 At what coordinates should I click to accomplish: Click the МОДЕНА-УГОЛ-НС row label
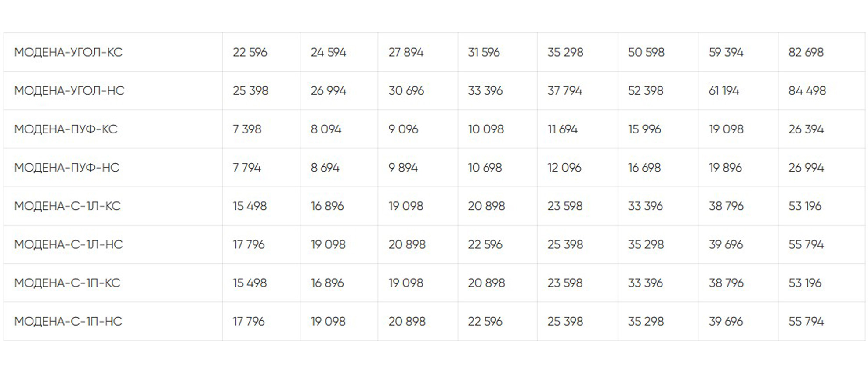click(x=69, y=91)
